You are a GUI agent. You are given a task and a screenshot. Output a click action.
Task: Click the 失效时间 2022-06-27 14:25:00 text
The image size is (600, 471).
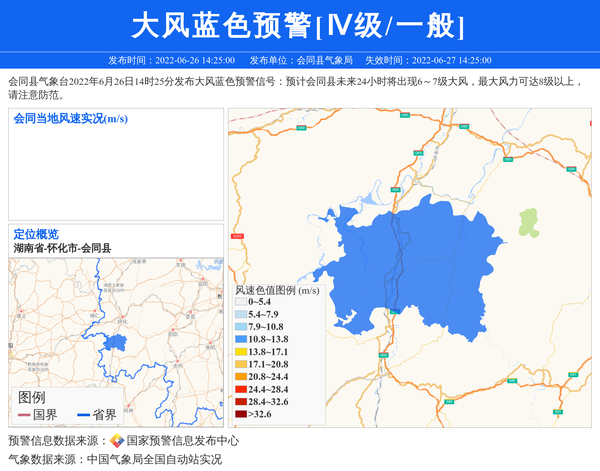(x=429, y=60)
